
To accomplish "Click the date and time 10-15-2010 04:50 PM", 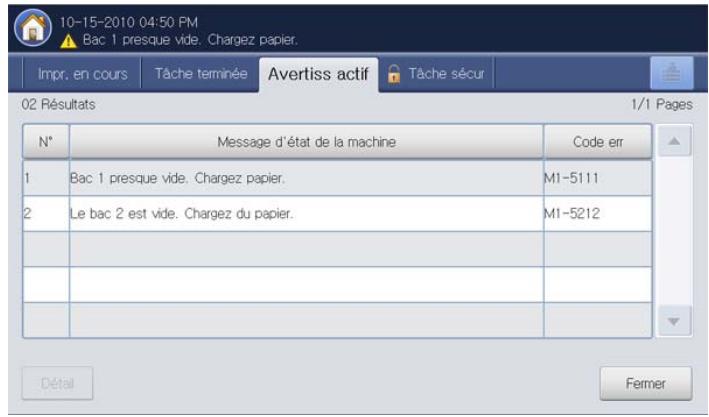I will pos(128,22).
